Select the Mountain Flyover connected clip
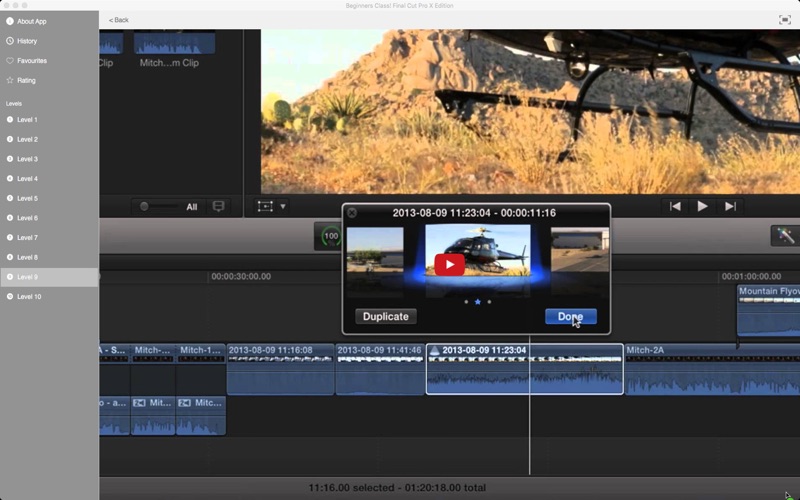Image resolution: width=800 pixels, height=500 pixels. pyautogui.click(x=768, y=310)
